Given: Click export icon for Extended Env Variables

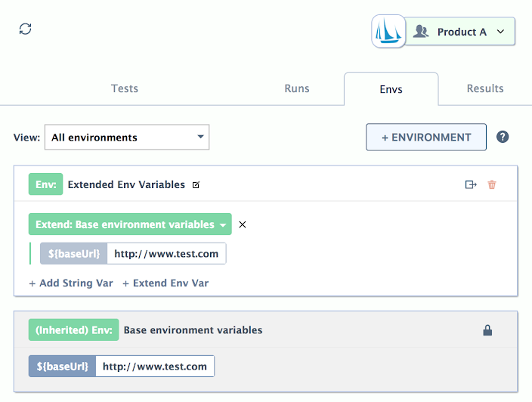Looking at the screenshot, I should coord(471,184).
